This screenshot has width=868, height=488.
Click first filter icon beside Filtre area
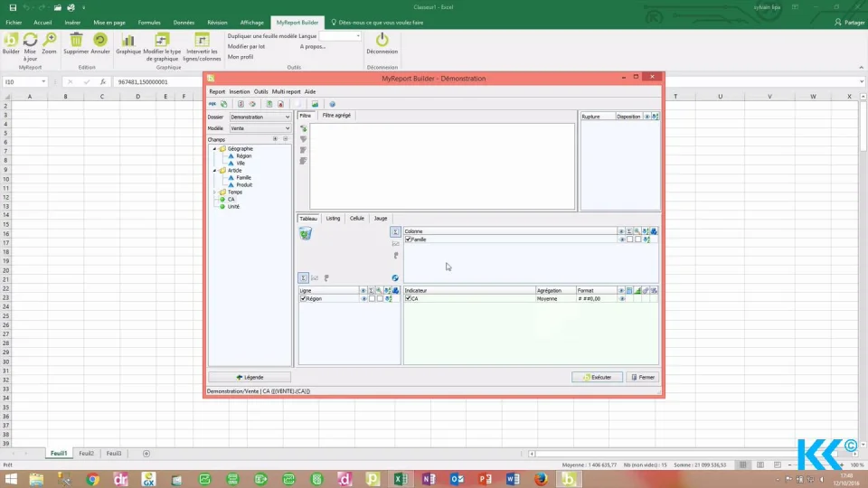304,128
